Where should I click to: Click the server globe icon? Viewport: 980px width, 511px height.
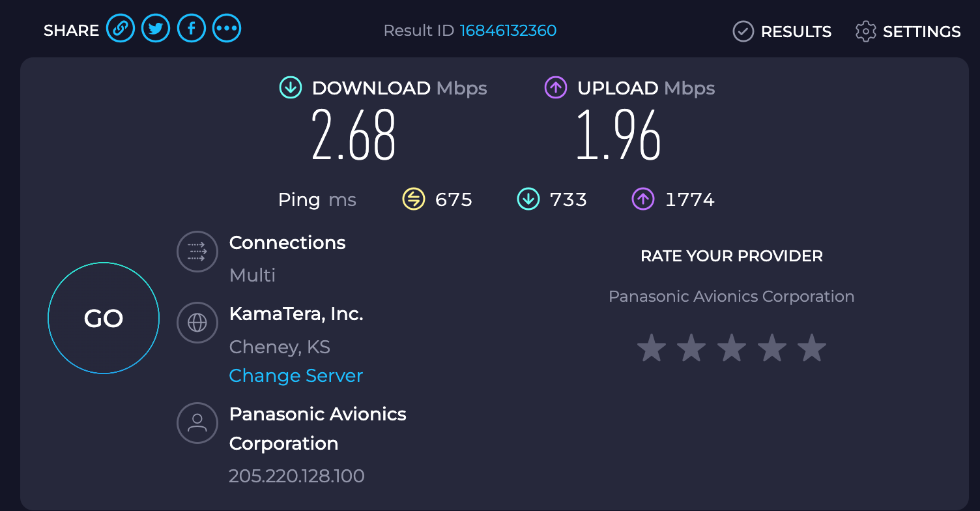tap(197, 323)
